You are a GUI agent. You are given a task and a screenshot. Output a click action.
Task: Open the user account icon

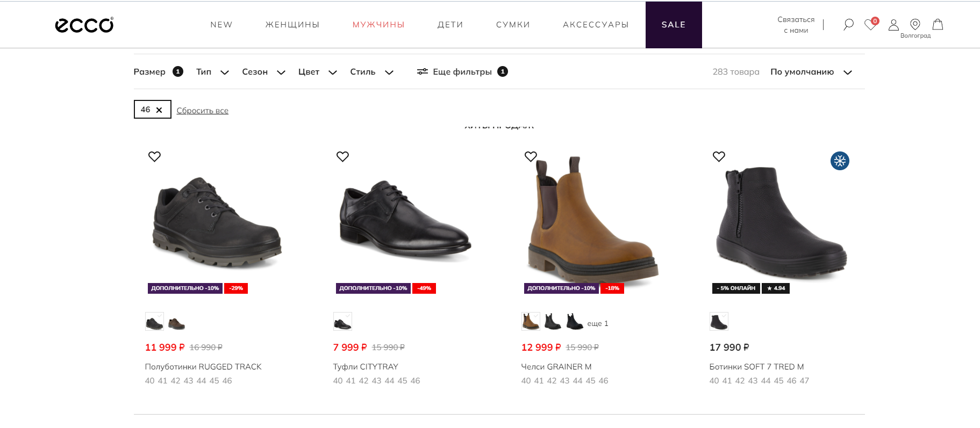point(893,25)
